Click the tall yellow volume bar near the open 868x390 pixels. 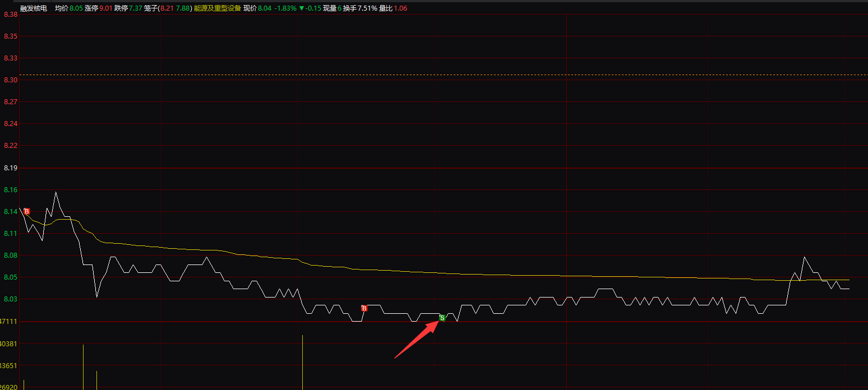[x=83, y=367]
